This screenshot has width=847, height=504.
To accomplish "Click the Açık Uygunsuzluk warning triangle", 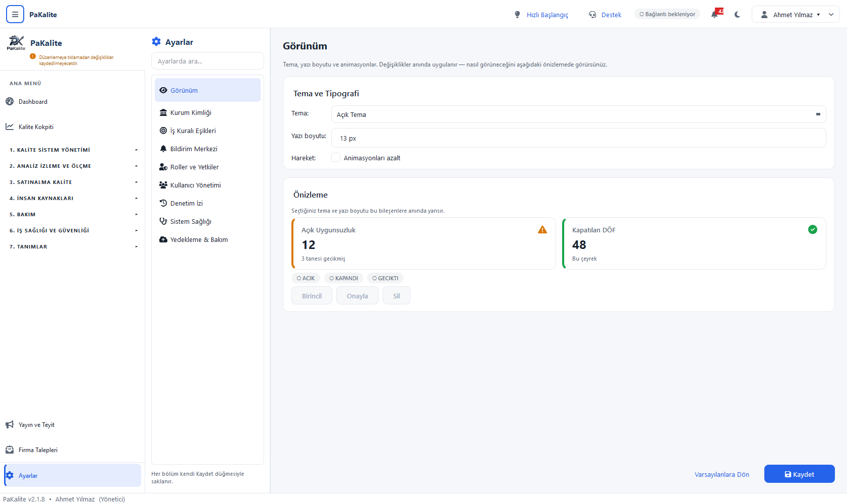I will pyautogui.click(x=542, y=230).
